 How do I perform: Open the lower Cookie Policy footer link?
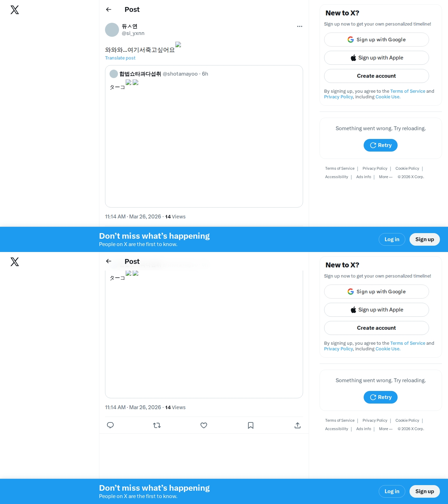407,420
